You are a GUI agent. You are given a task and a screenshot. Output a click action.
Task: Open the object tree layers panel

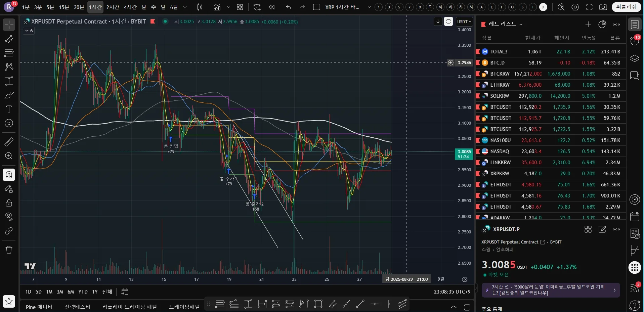point(635,58)
